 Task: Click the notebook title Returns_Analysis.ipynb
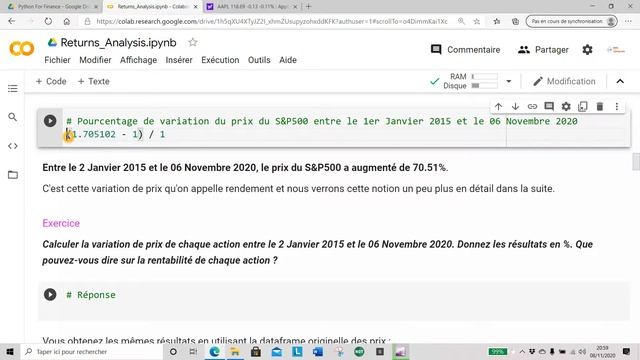click(x=118, y=42)
